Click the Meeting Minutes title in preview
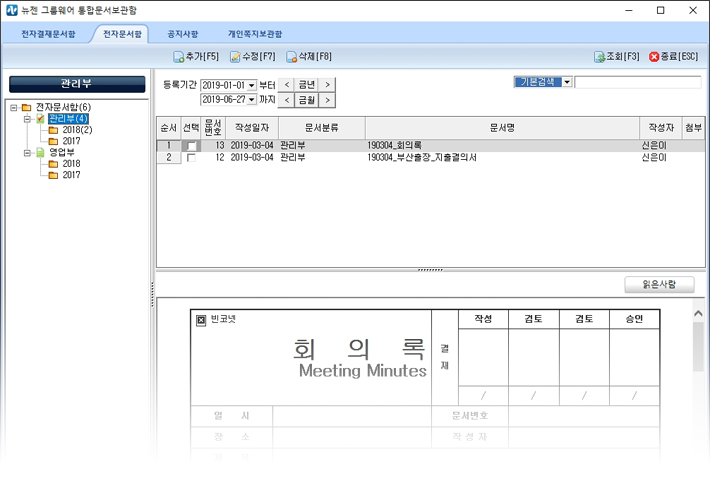This screenshot has height=483, width=710. 362,371
